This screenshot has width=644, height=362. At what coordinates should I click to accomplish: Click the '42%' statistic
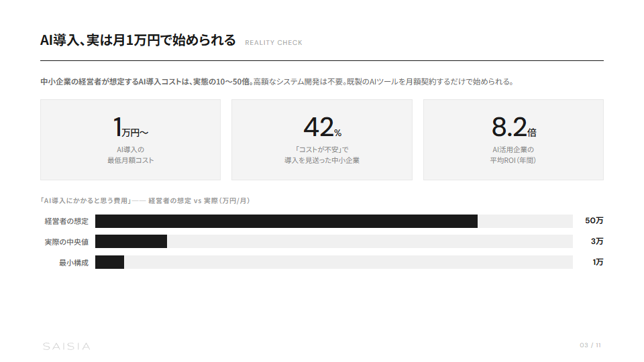(323, 127)
